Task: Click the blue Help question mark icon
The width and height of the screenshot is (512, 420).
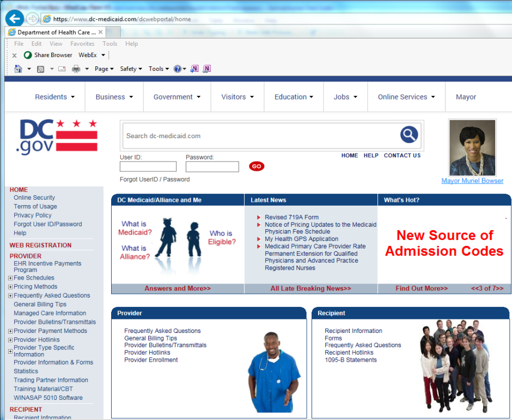Action: (x=178, y=69)
